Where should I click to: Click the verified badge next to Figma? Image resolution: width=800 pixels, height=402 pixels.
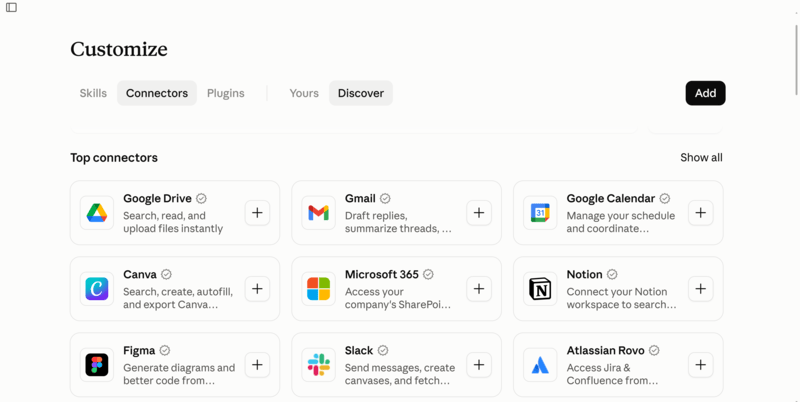[165, 350]
